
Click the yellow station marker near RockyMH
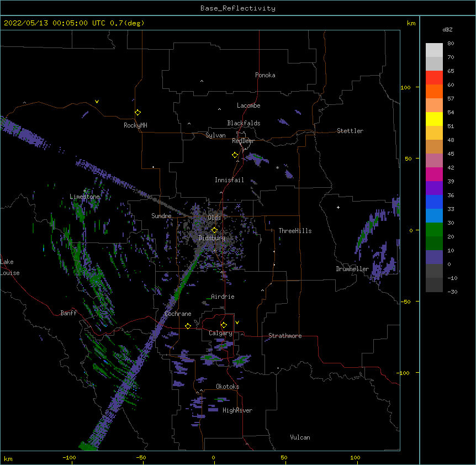(137, 113)
